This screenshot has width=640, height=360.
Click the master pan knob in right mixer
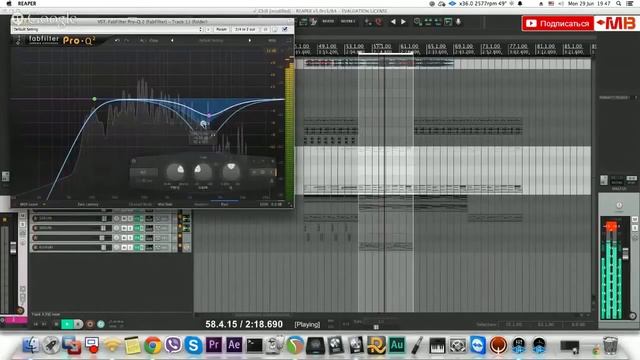[619, 205]
